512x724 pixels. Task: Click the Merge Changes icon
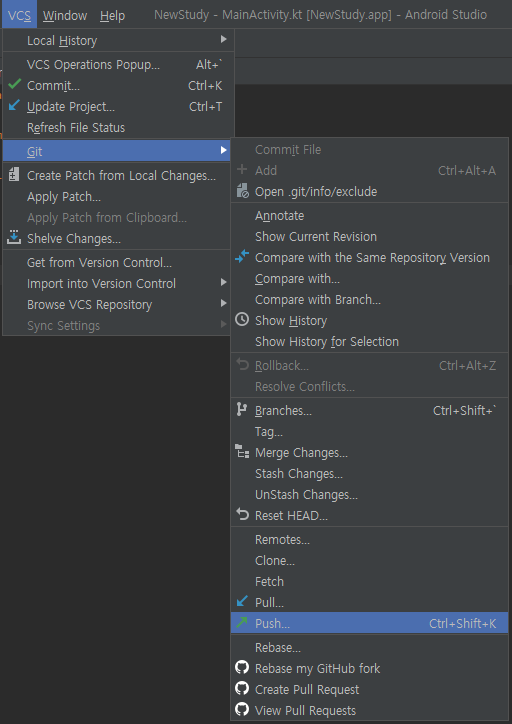[x=242, y=452]
